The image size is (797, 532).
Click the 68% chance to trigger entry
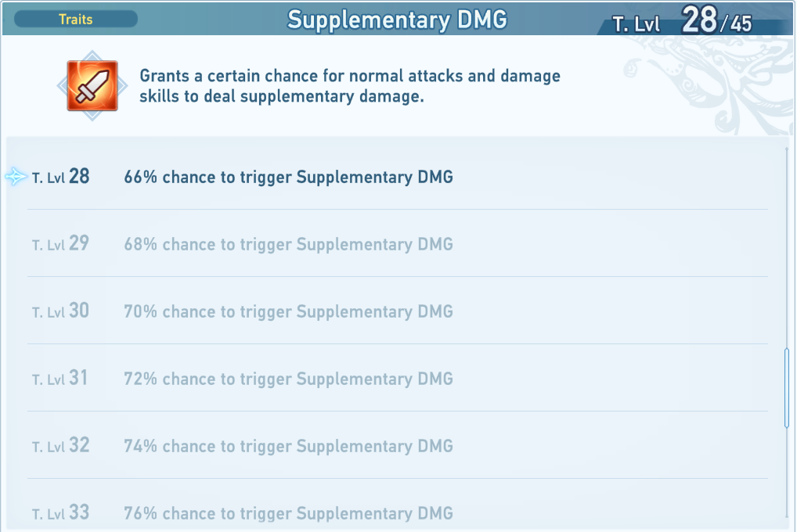tap(288, 244)
